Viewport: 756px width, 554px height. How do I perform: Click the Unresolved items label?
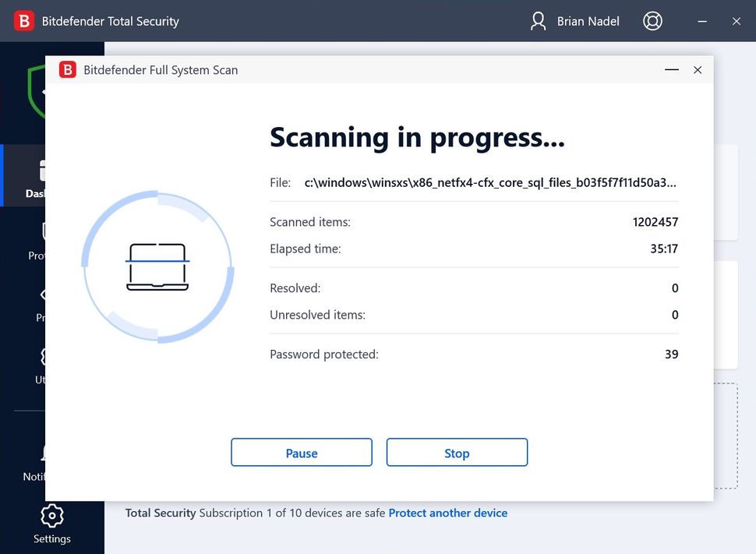pos(318,315)
